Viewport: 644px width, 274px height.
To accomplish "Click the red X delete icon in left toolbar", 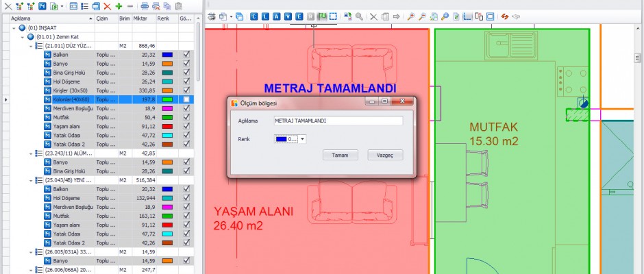I will [x=107, y=5].
